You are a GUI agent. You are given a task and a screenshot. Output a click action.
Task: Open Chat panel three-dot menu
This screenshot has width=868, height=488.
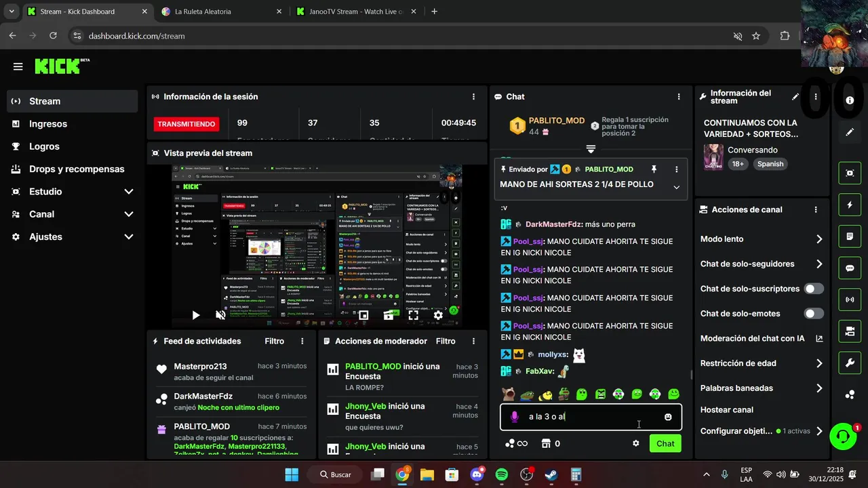tap(679, 97)
